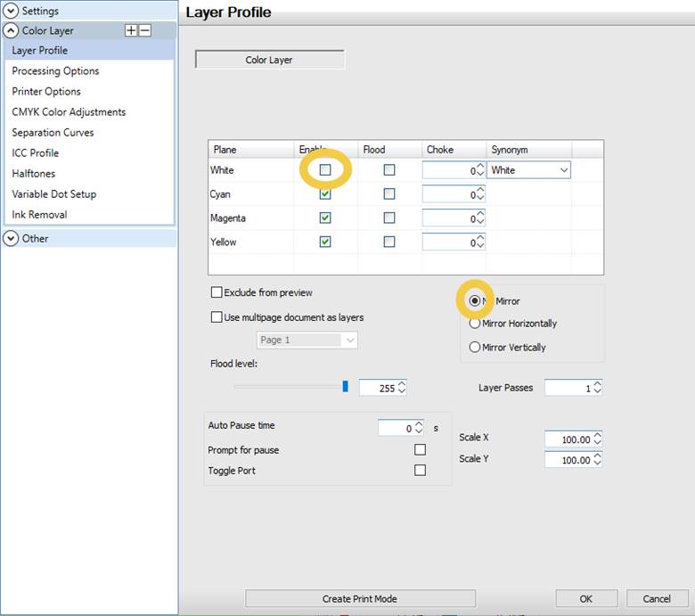Expand the Other section chevron
Viewport: 695px width, 616px height.
(x=11, y=238)
